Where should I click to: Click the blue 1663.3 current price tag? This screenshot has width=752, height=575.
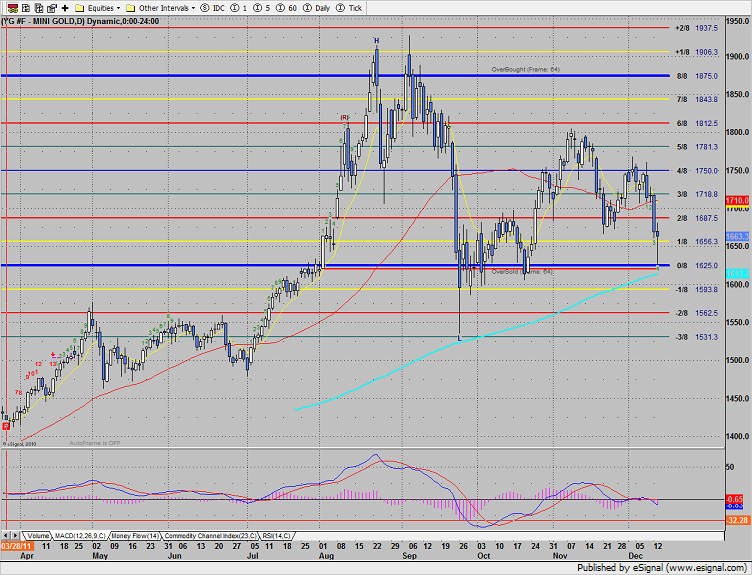737,236
